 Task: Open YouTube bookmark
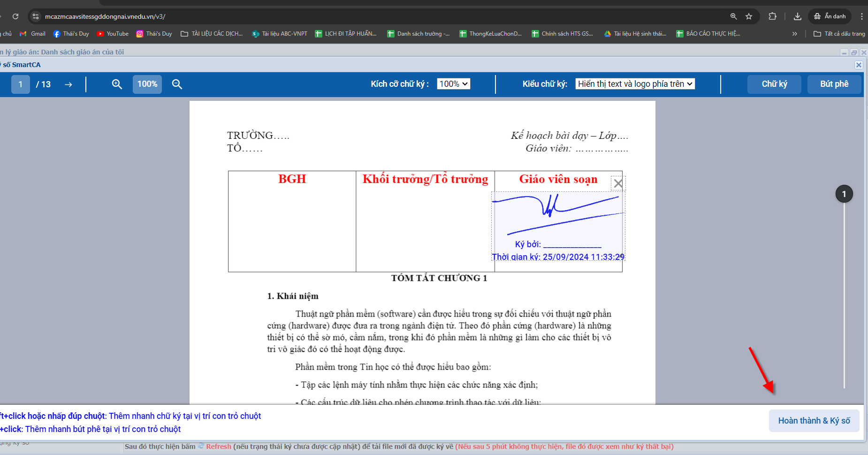click(113, 34)
